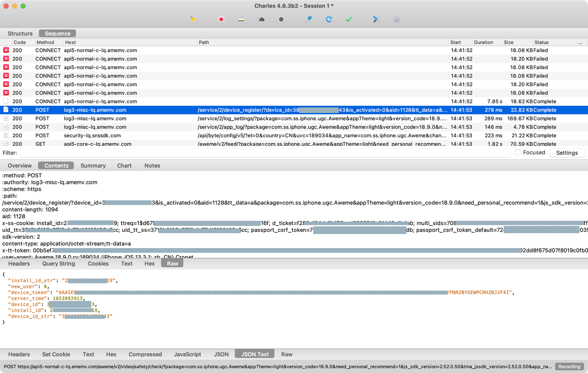Click the Compose pen icon
The height and width of the screenshot is (373, 588).
pyautogui.click(x=309, y=19)
